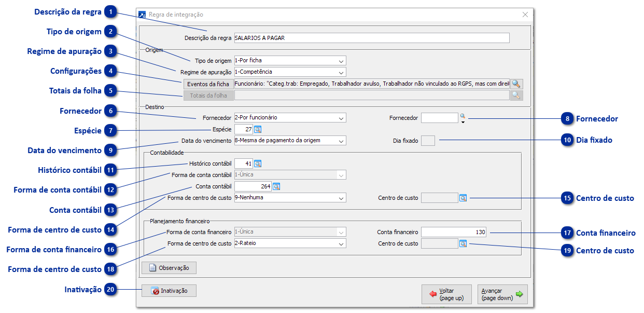Open Centro de custo lookup in Contabilidade section
Screen dimensions: 644x313
[x=463, y=198]
